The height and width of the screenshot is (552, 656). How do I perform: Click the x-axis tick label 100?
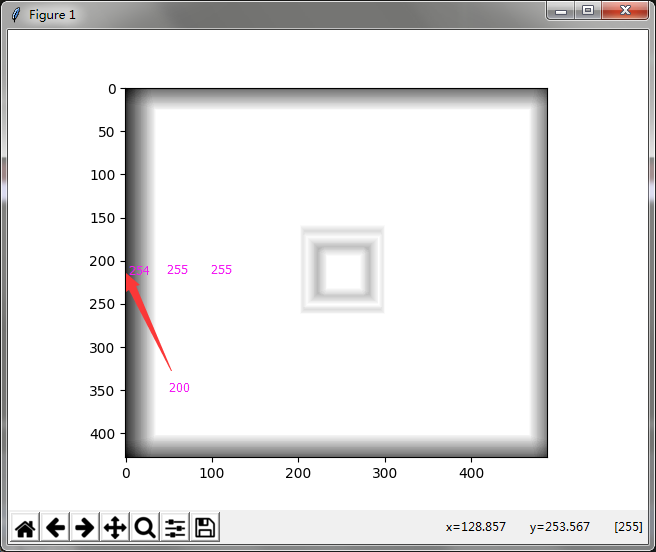[212, 473]
